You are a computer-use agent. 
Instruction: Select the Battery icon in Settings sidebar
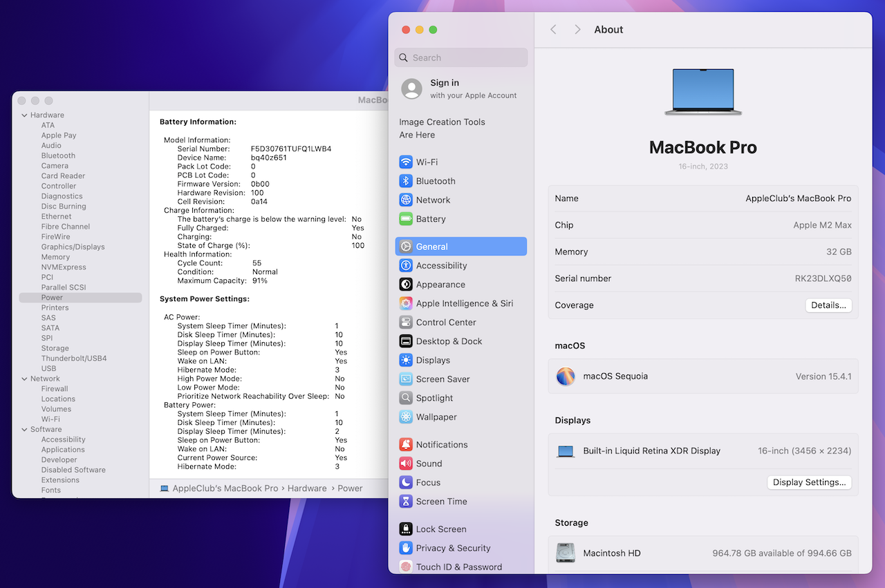(x=406, y=219)
